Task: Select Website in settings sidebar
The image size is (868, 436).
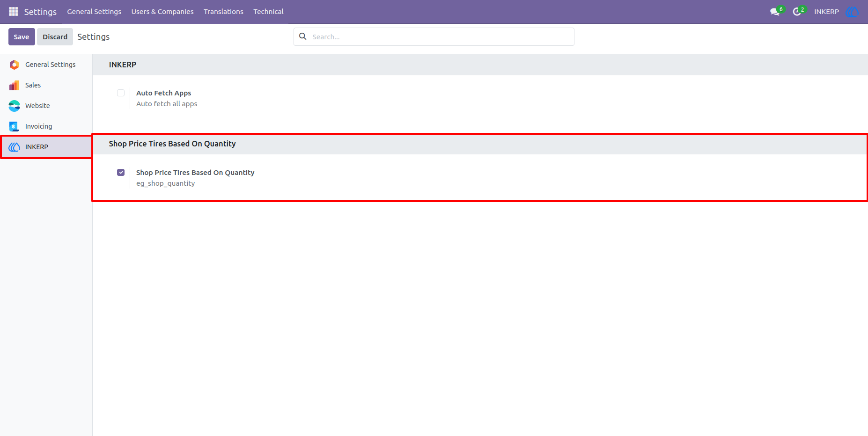Action: [x=46, y=106]
